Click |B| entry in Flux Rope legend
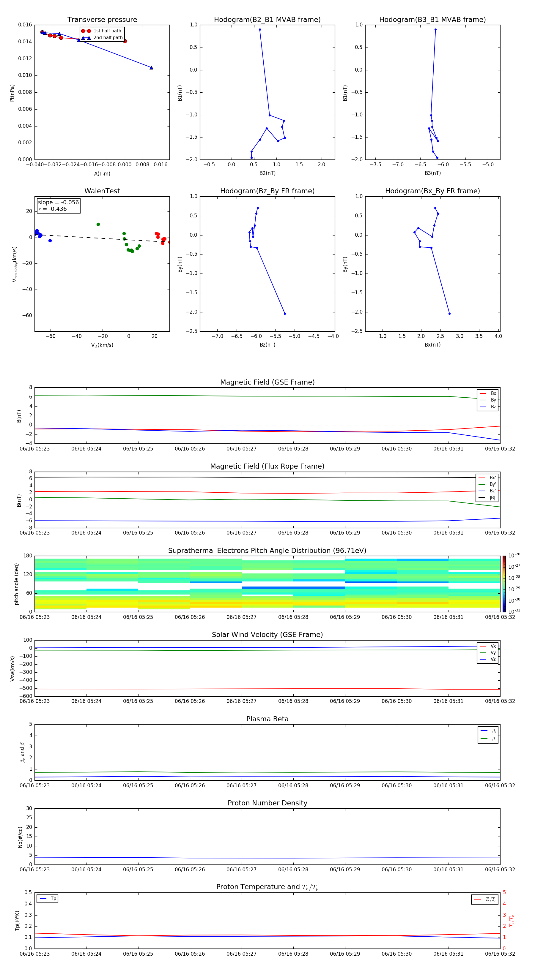Image resolution: width=535 pixels, height=980 pixels. (487, 498)
